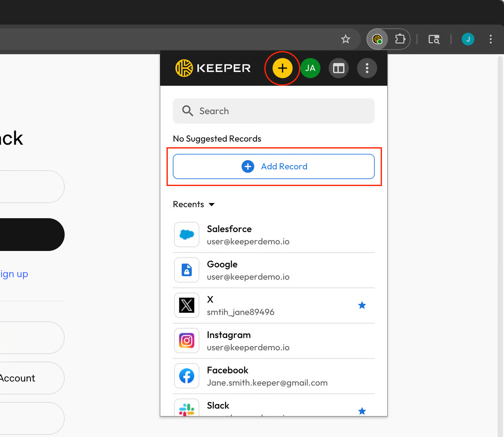
Task: Toggle favorite star on the X record
Action: [362, 305]
